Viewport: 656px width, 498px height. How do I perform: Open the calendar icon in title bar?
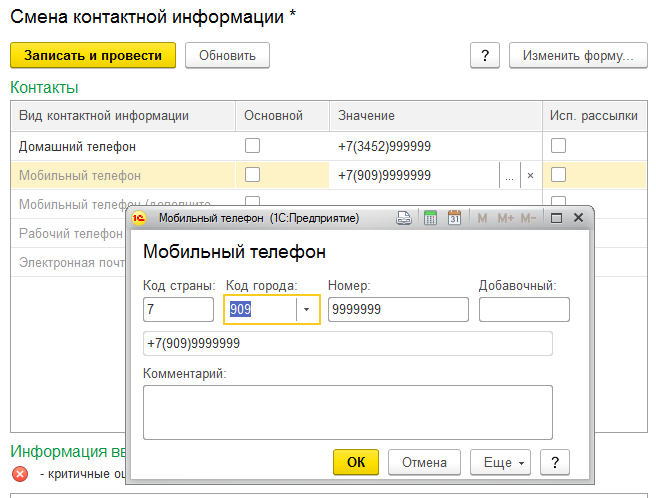pyautogui.click(x=454, y=217)
